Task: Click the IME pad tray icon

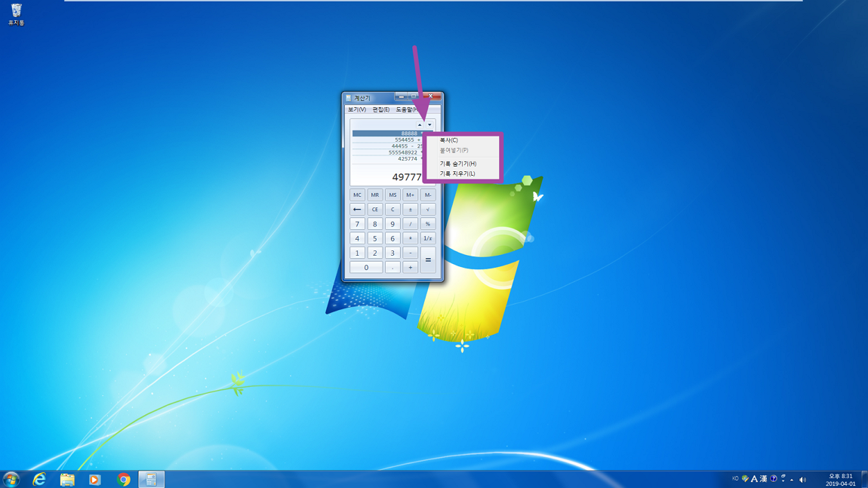Action: (745, 479)
